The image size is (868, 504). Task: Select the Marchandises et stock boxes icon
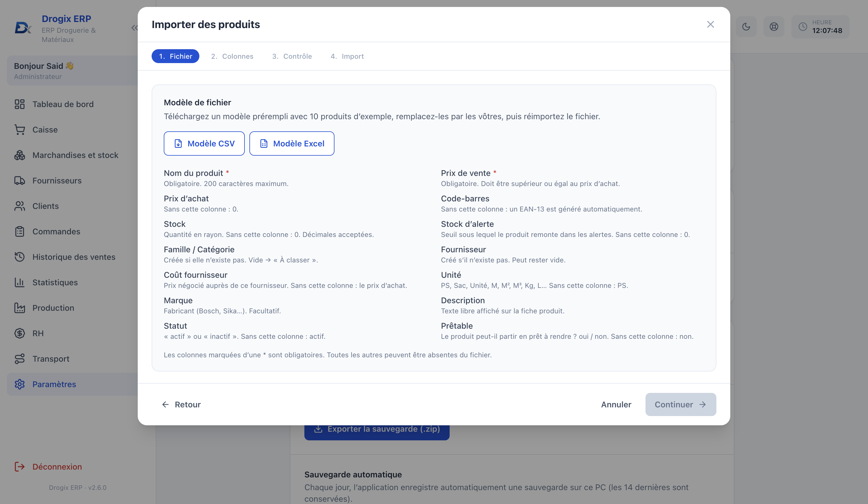point(20,155)
